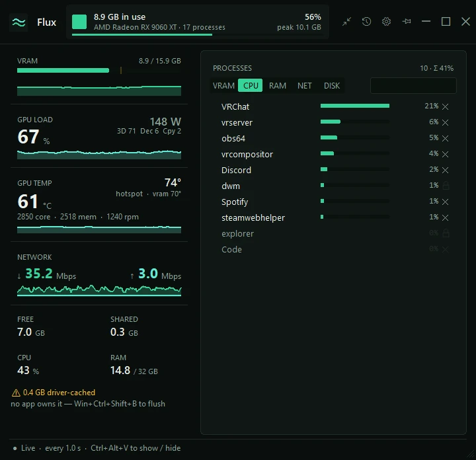Click the network throughput graph
Image resolution: width=476 pixels, height=460 pixels.
pos(99,290)
